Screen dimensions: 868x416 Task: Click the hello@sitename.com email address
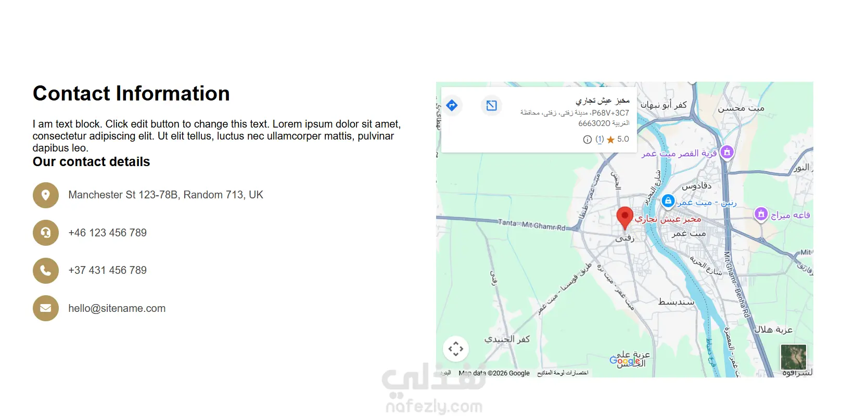(117, 308)
